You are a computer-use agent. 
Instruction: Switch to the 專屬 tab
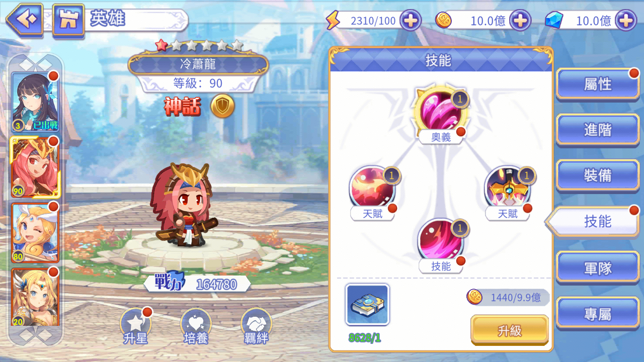(598, 314)
